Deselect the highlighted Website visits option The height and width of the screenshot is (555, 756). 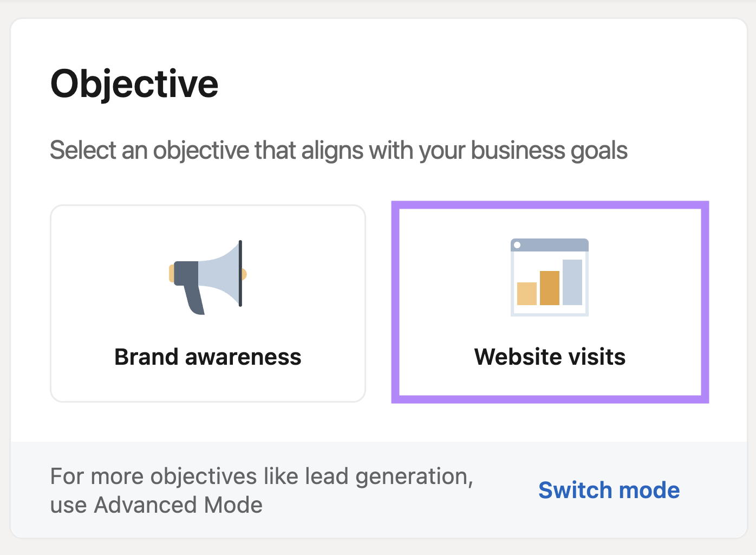[549, 302]
